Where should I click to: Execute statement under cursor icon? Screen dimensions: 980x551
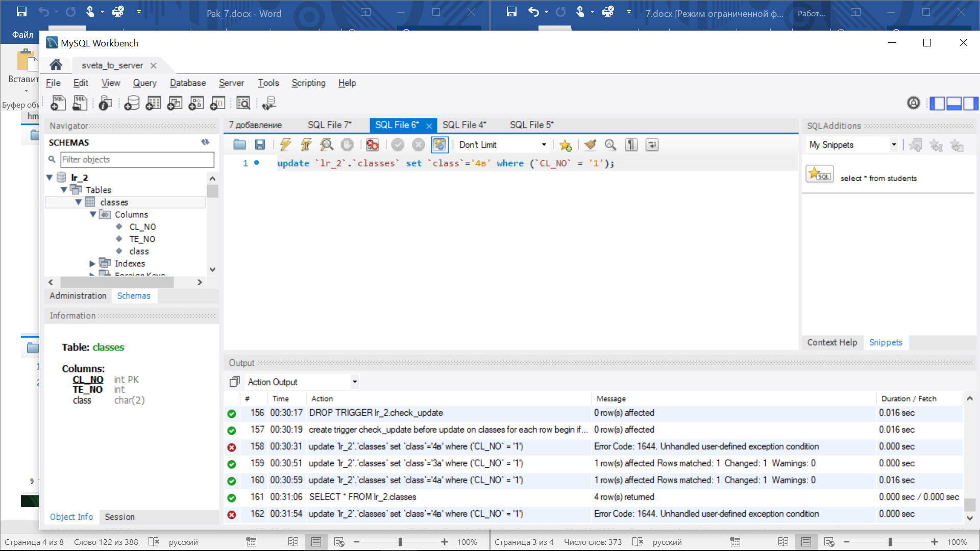click(x=306, y=145)
